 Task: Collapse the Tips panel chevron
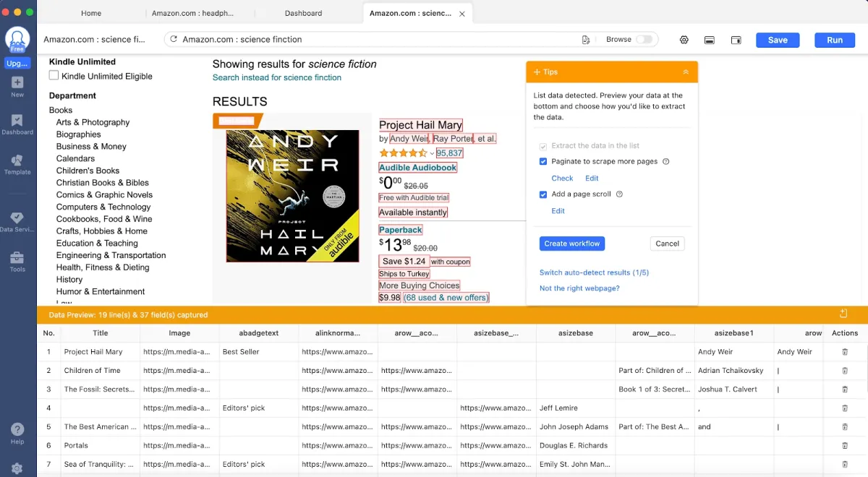(x=686, y=72)
